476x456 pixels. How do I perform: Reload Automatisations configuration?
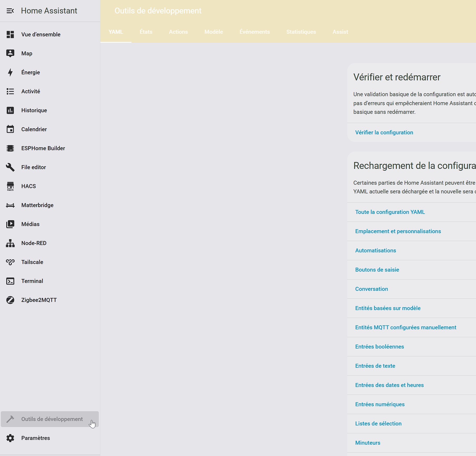click(375, 251)
